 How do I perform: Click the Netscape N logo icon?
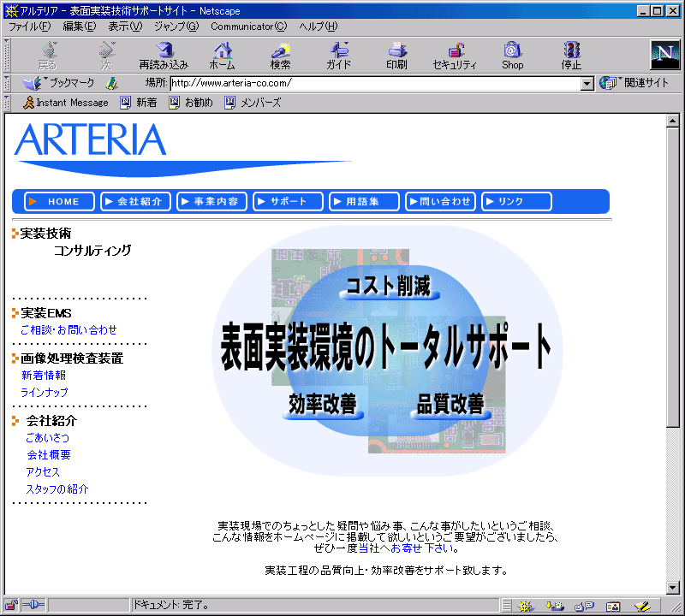(x=665, y=55)
